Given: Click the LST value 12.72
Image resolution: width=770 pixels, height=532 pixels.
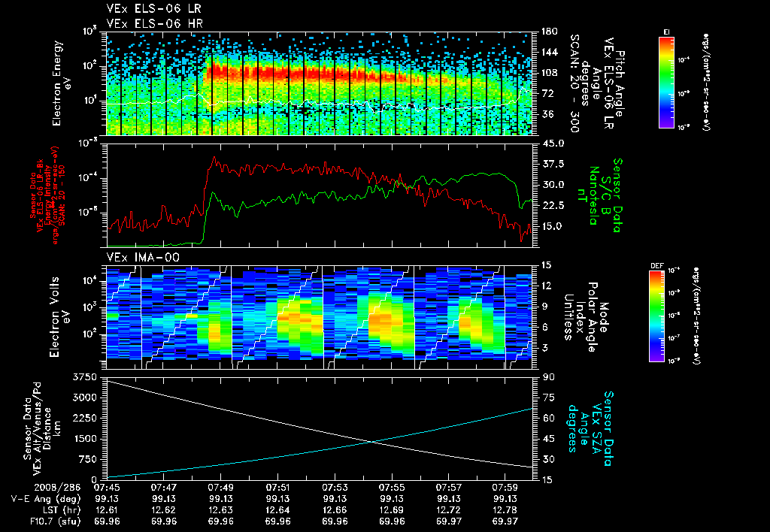Looking at the screenshot, I should coord(448,510).
